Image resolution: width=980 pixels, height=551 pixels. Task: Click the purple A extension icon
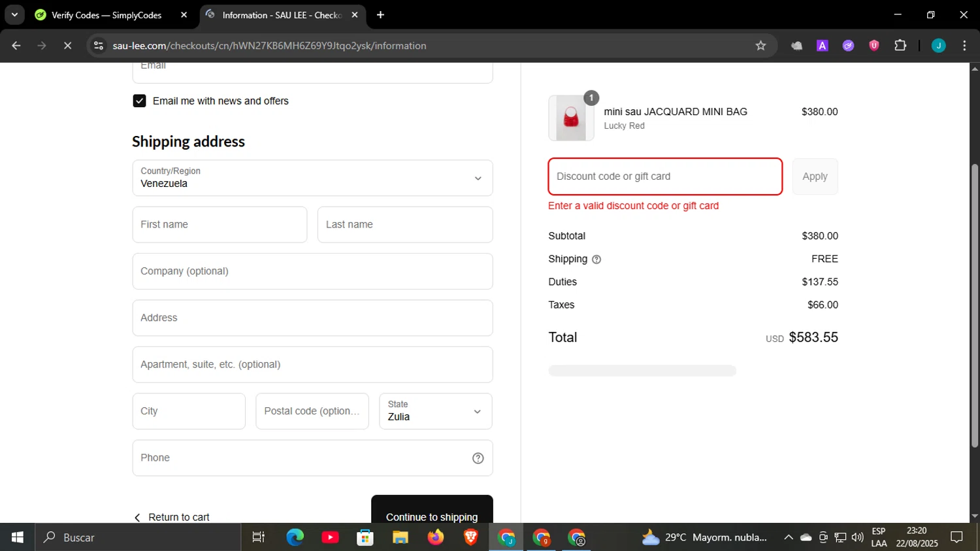click(823, 46)
